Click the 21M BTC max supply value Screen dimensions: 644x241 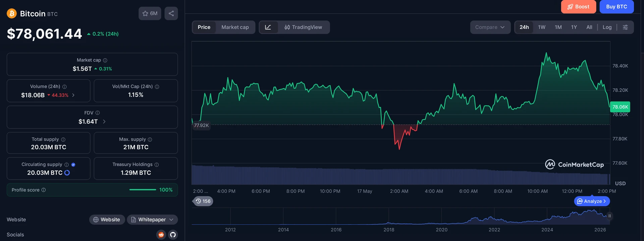[136, 147]
